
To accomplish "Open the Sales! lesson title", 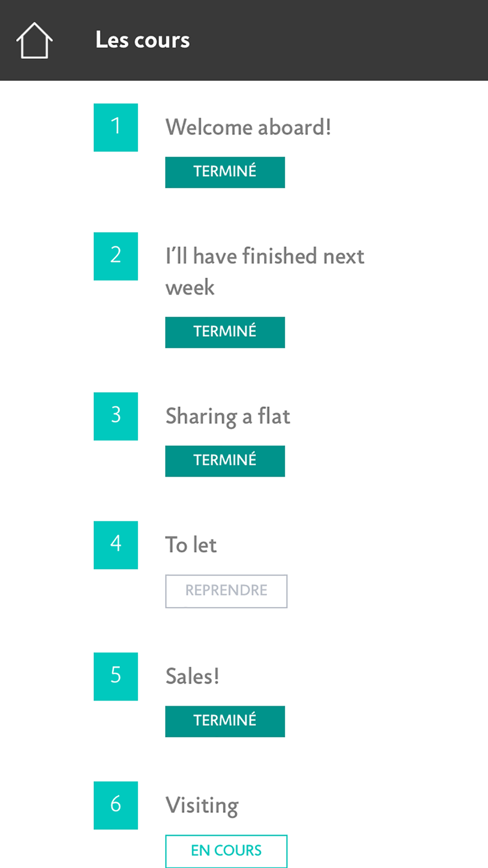I will click(x=192, y=677).
